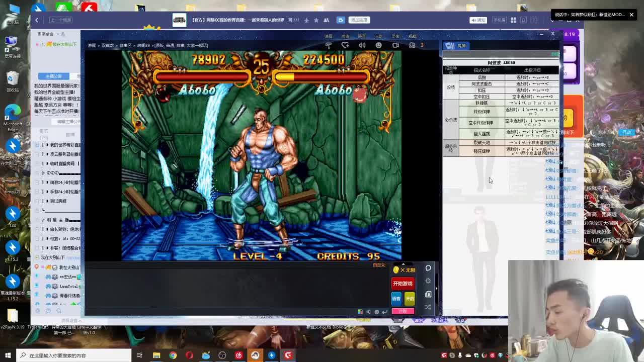Open File Explorer from the taskbar

(x=156, y=355)
